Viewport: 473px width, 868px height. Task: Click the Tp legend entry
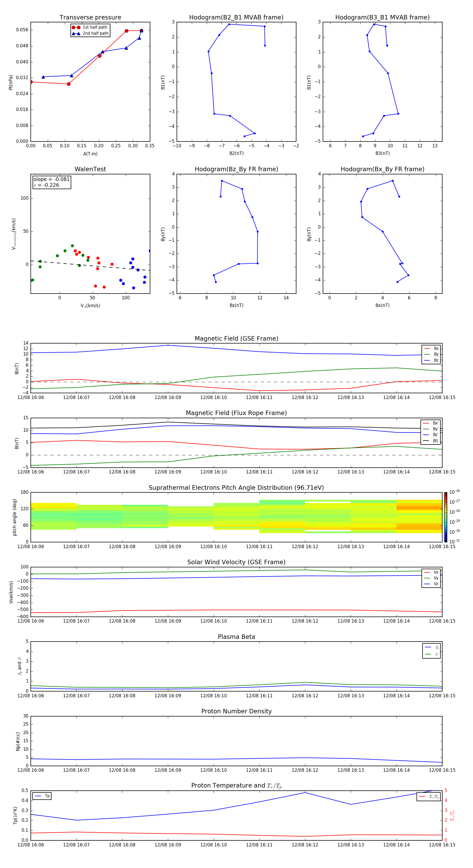point(42,796)
